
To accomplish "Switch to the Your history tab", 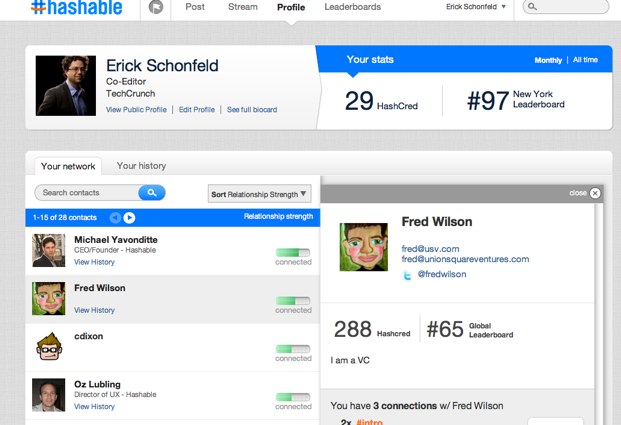I will pyautogui.click(x=141, y=166).
